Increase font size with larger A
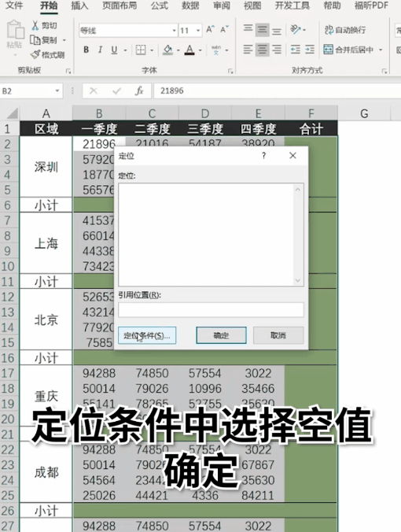This screenshot has width=401, height=532. 210,30
